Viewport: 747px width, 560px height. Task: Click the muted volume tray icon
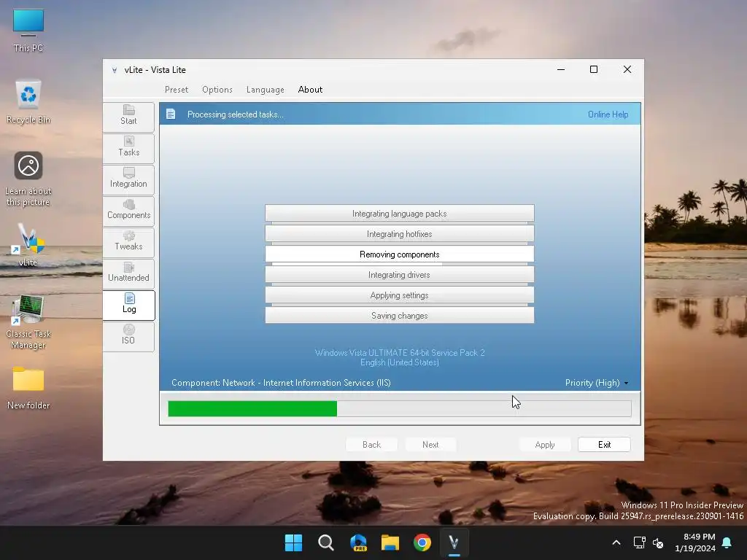(658, 542)
